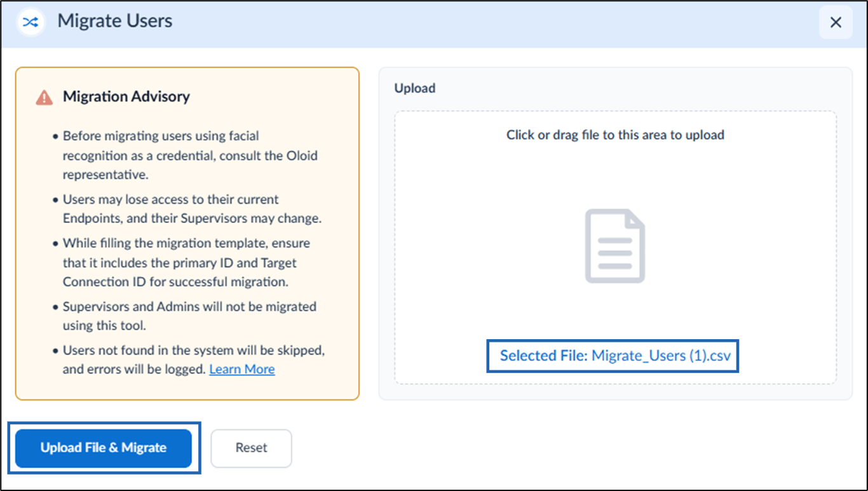
Task: Click the document icon in upload area
Action: pos(615,246)
